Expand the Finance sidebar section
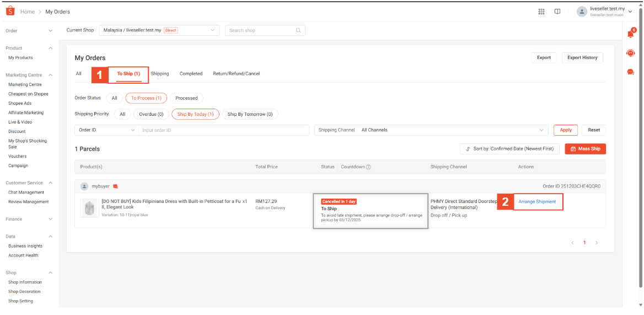The width and height of the screenshot is (644, 315). [51, 220]
